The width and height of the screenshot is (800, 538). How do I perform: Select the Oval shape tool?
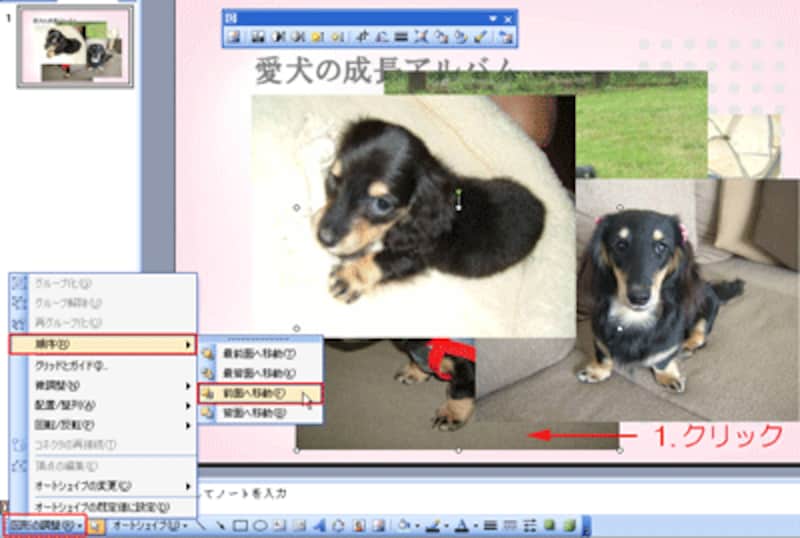pos(259,525)
